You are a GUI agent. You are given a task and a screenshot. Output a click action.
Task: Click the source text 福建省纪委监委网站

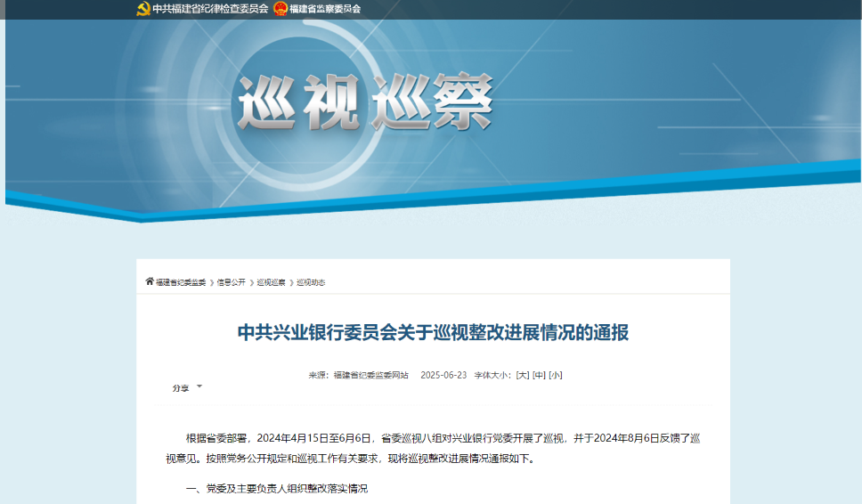(371, 375)
